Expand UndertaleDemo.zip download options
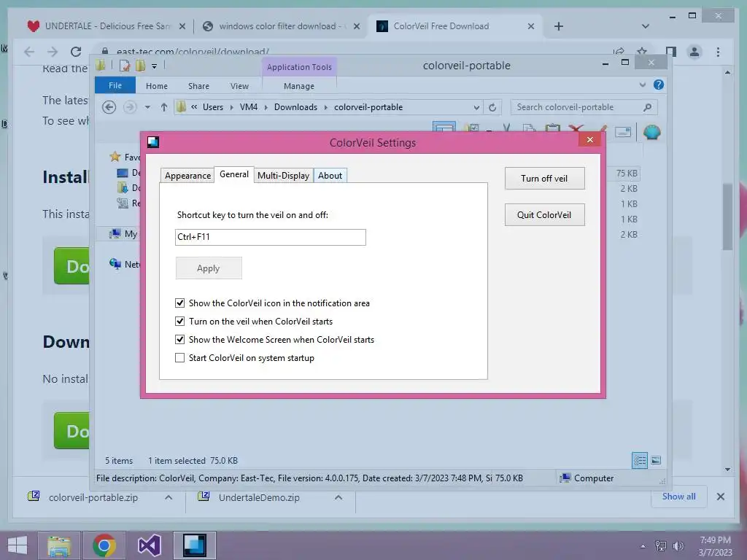The image size is (747, 560). click(338, 497)
